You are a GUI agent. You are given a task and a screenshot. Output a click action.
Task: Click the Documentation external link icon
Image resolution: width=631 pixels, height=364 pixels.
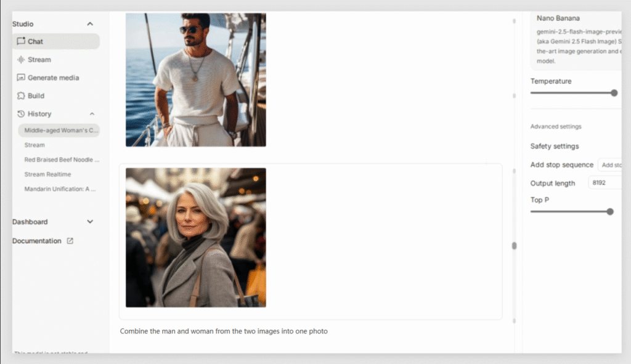coord(70,241)
